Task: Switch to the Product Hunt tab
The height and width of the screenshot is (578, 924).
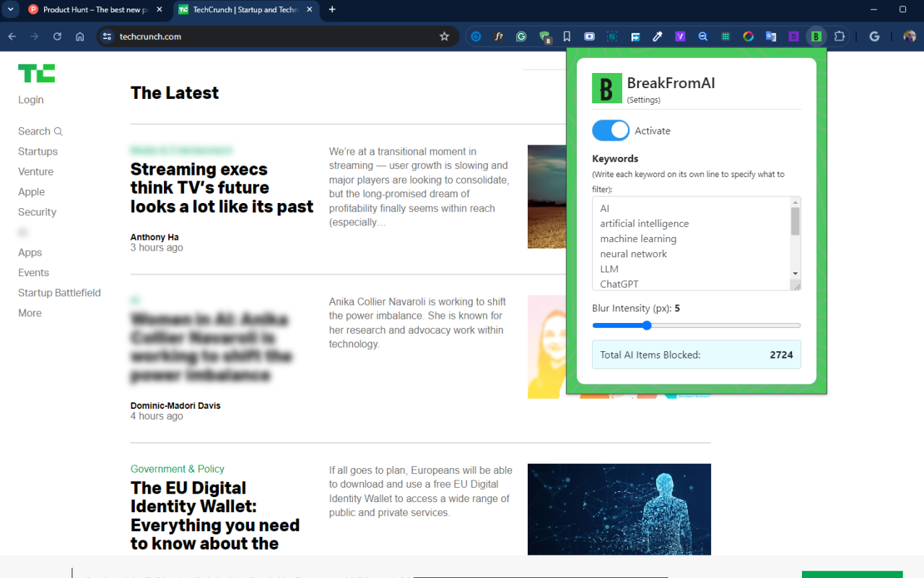Action: [95, 10]
